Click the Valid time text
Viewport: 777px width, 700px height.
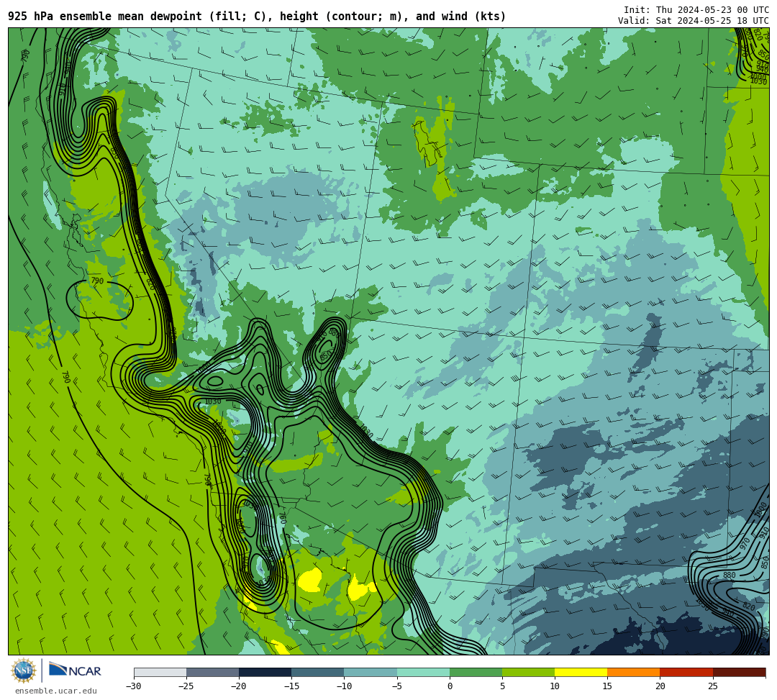694,20
